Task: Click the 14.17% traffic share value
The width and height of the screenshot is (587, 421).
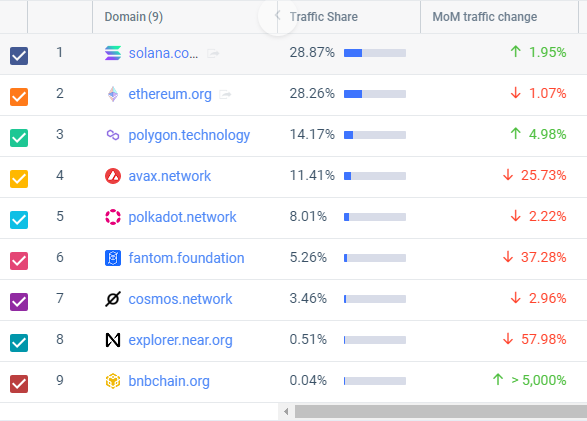Action: (x=312, y=134)
